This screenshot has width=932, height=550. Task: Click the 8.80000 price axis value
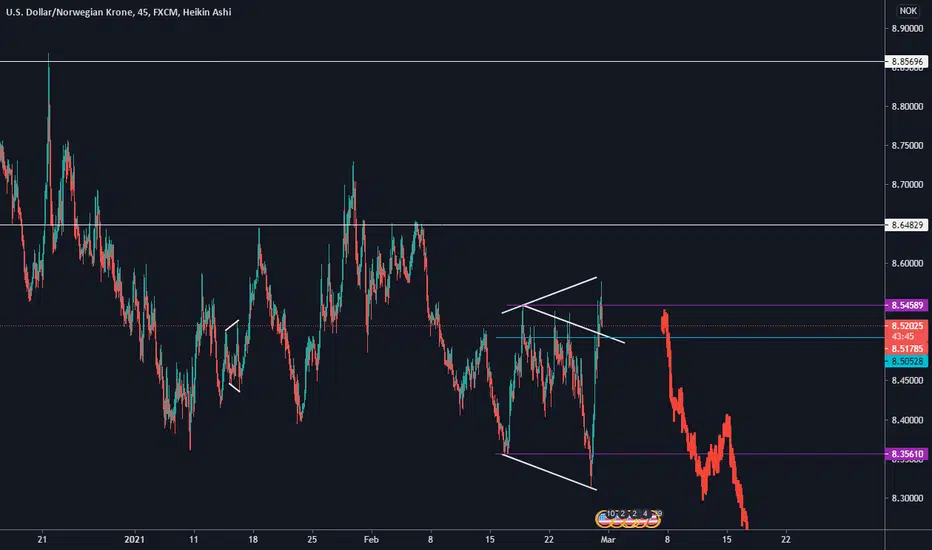click(907, 106)
